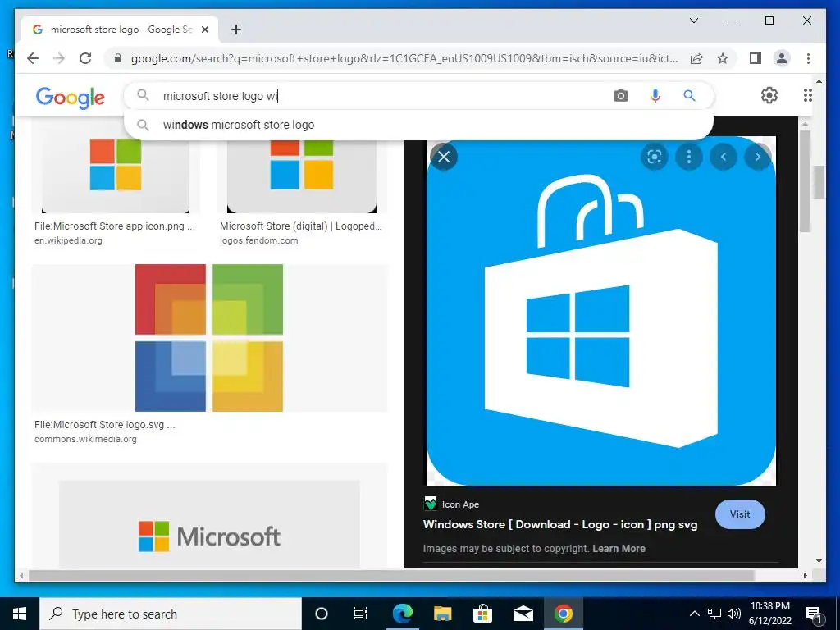840x630 pixels.
Task: Open the Microsoft wordmark logo thumbnail
Action: point(209,524)
